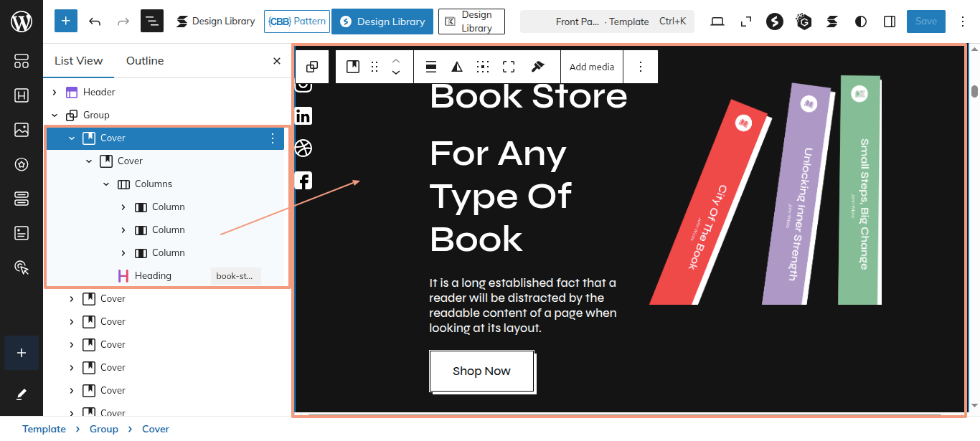Click the Facebook social icon

303,180
